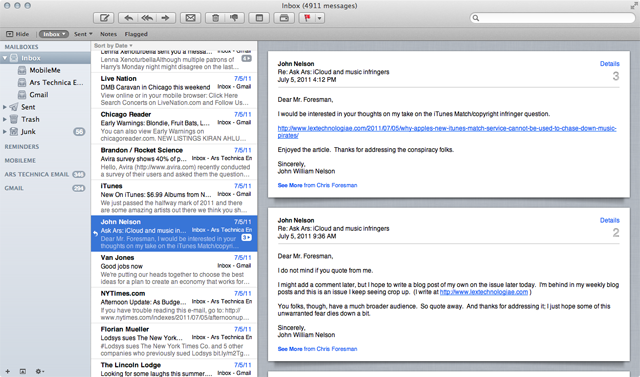The height and width of the screenshot is (377, 640).
Task: Select the Gmail inbox in the sidebar
Action: click(45, 95)
